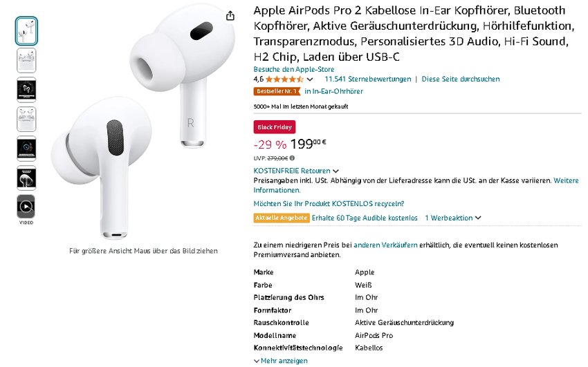Image resolution: width=588 pixels, height=367 pixels.
Task: Click the share icon above the product image
Action: [x=230, y=16]
